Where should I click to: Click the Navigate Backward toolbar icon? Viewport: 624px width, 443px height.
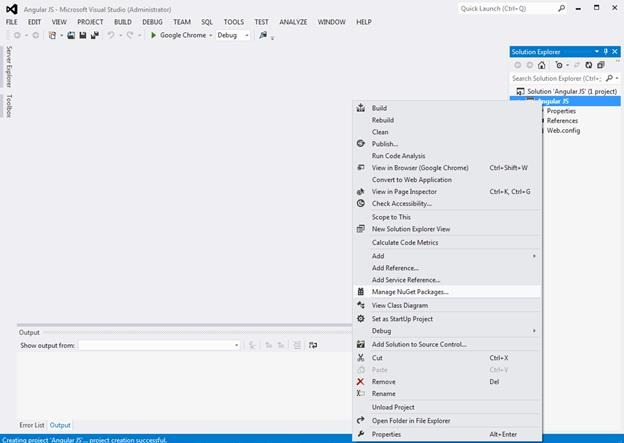coord(17,35)
